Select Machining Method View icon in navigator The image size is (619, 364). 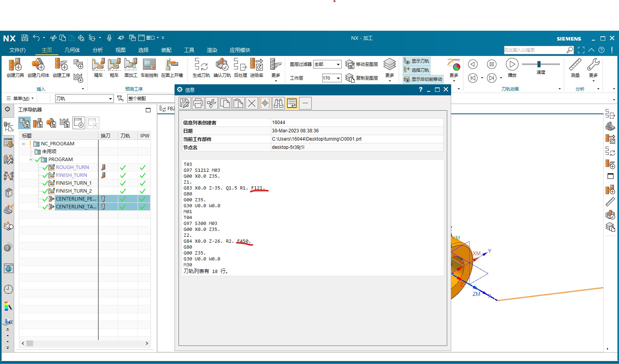coord(65,123)
